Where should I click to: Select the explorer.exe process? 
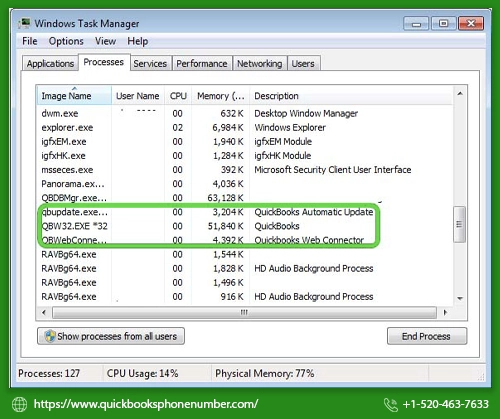244,127
